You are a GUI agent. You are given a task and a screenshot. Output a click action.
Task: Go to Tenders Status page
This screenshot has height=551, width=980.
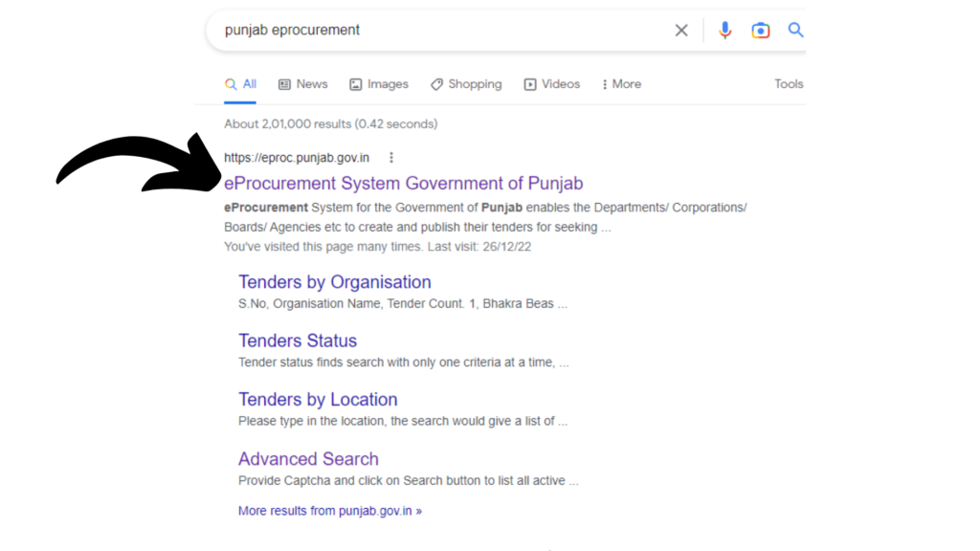point(297,341)
